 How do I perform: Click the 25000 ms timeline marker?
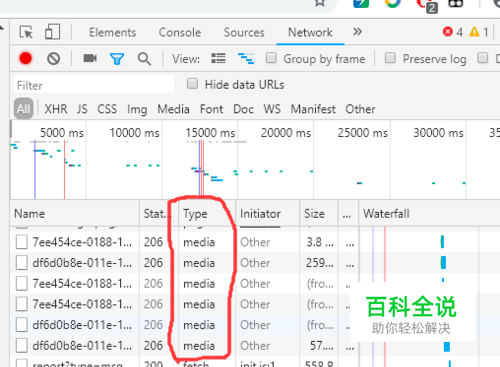pyautogui.click(x=363, y=133)
